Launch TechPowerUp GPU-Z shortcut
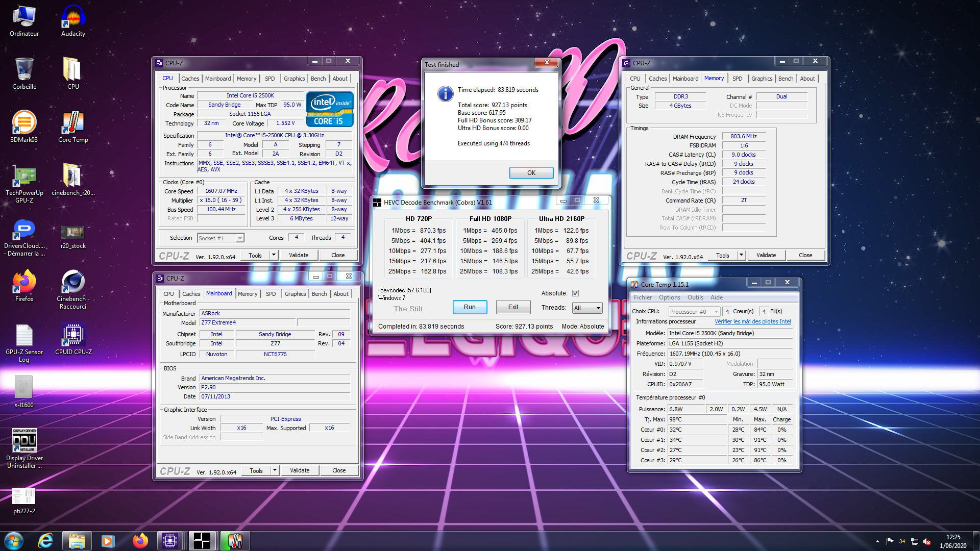The width and height of the screenshot is (980, 551). [x=24, y=184]
